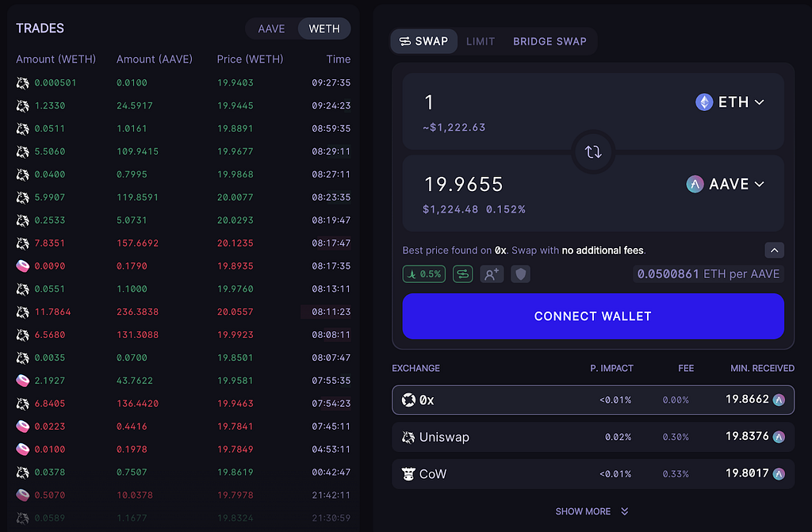Click the AAVE icon next to 19.8017
Viewport: 812px width, 532px height.
click(x=779, y=474)
